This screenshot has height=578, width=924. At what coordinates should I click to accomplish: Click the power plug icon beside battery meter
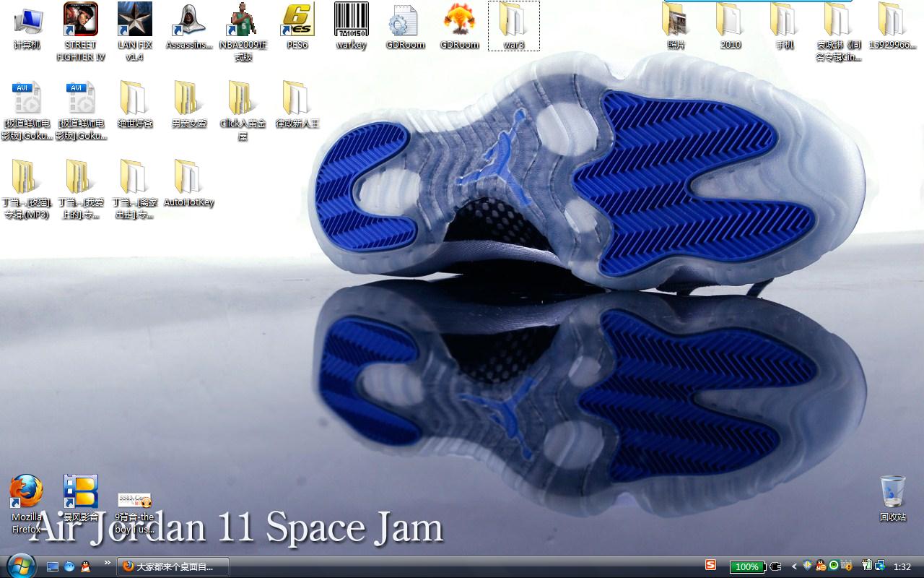pyautogui.click(x=776, y=567)
